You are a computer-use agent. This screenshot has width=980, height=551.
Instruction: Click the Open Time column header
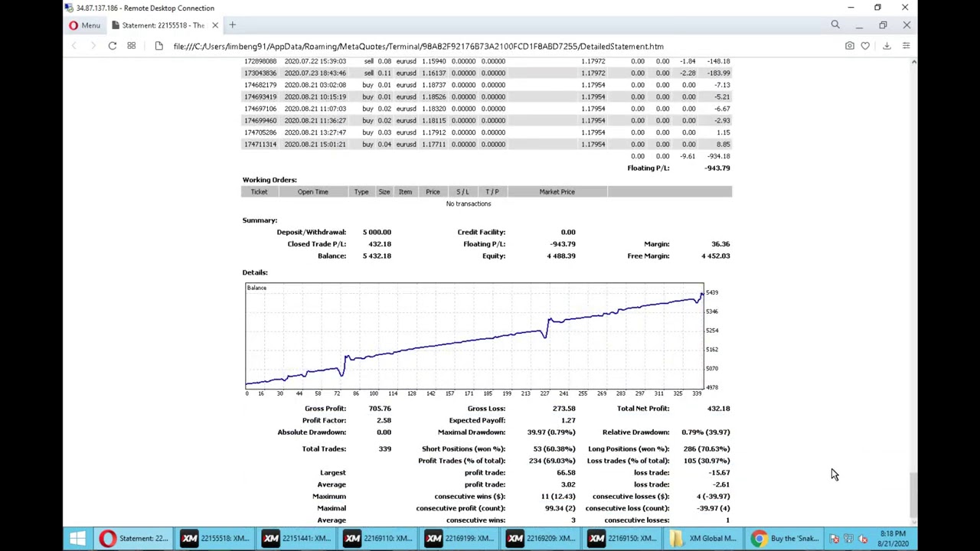(x=312, y=192)
